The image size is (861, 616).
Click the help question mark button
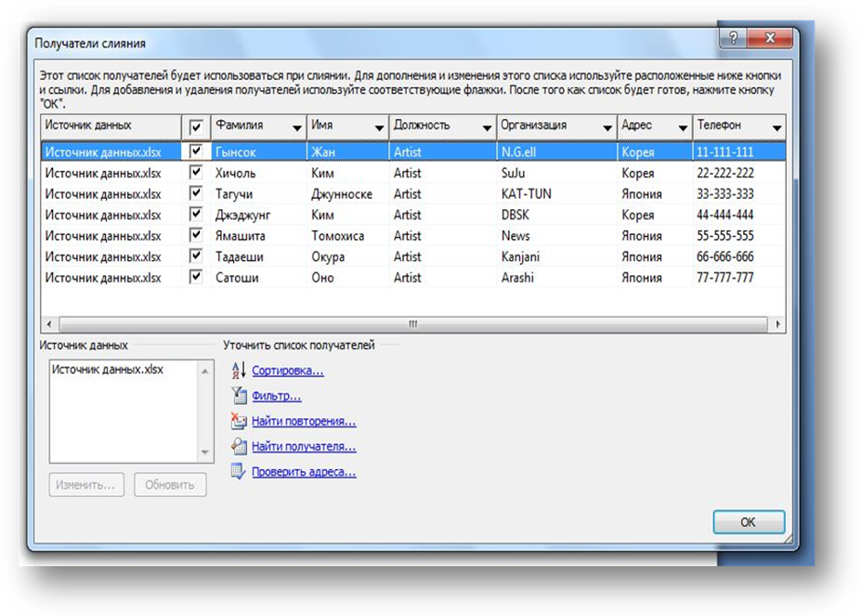tap(733, 39)
